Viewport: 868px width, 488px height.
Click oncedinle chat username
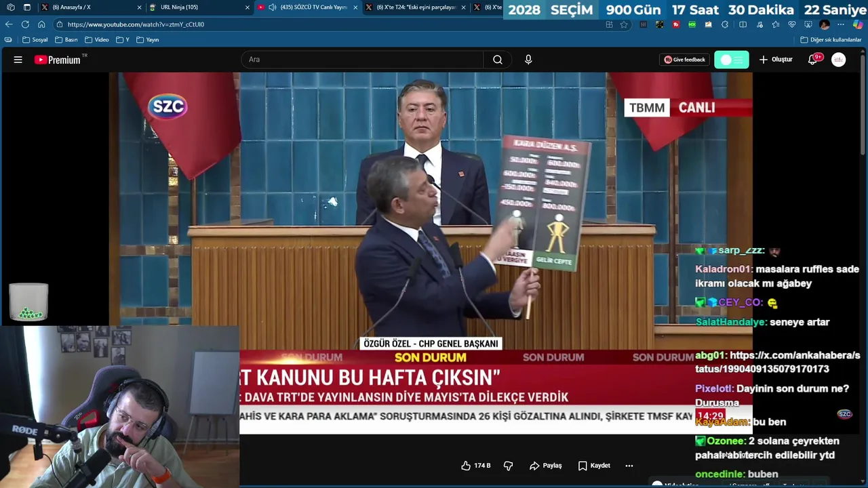[720, 474]
